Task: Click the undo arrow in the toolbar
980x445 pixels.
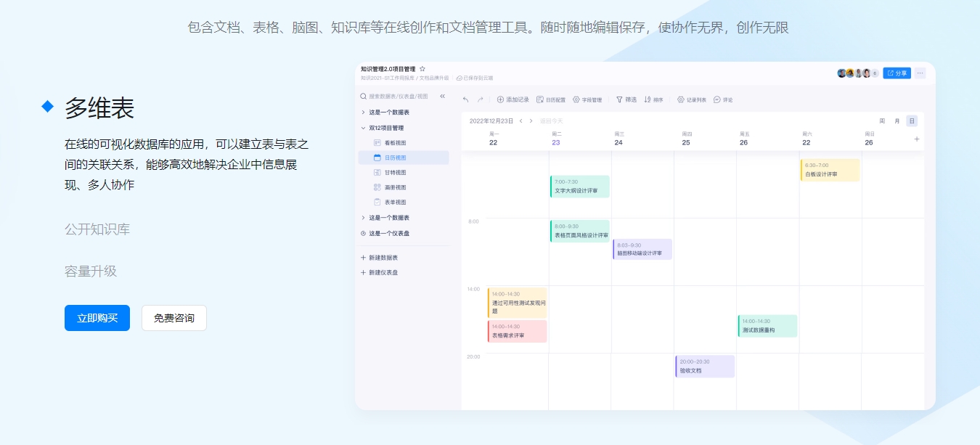Action: 465,99
